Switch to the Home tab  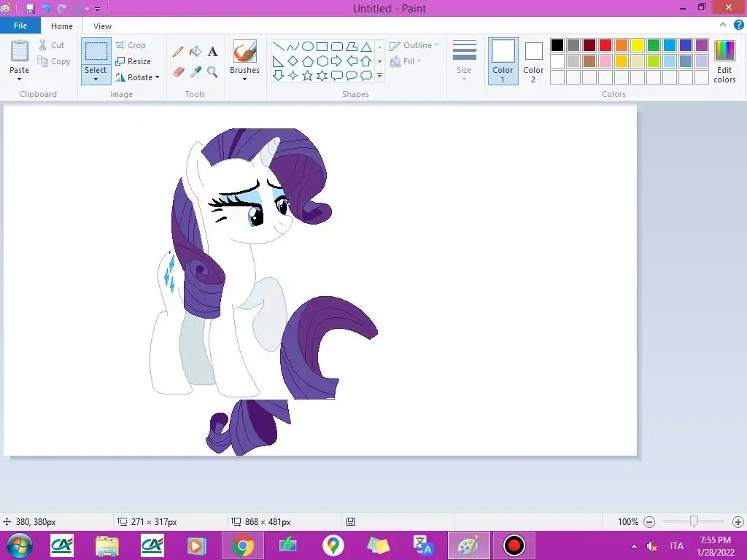(62, 26)
